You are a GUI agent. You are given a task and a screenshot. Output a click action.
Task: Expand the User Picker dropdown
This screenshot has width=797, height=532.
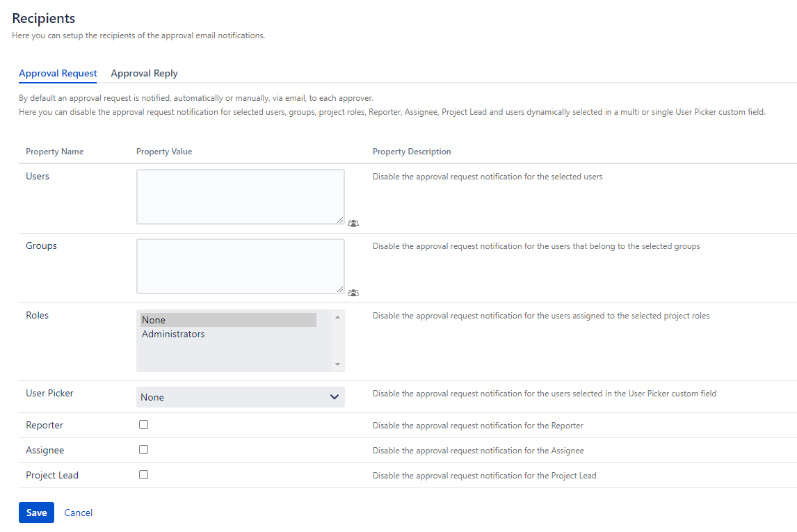pyautogui.click(x=240, y=397)
